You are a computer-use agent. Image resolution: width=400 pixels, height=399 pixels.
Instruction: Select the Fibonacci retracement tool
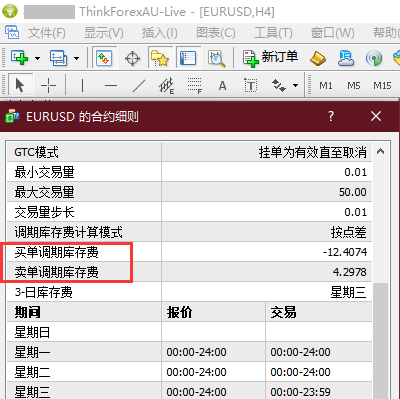[x=195, y=86]
